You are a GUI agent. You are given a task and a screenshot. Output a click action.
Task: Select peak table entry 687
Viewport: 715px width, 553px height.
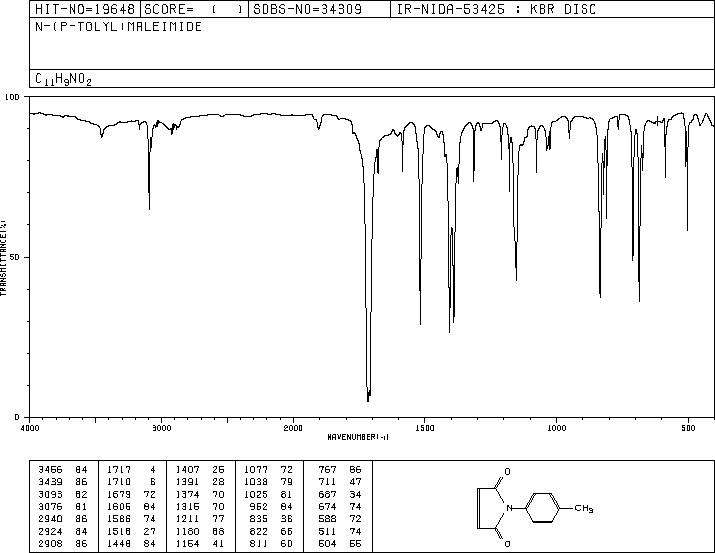pos(327,494)
